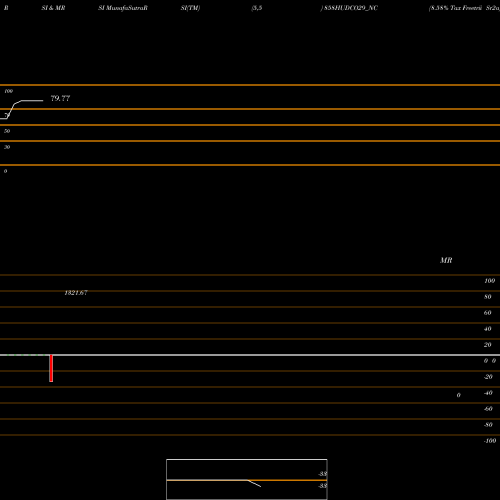Click the mini chart thumbnail at bottom

click(x=247, y=479)
